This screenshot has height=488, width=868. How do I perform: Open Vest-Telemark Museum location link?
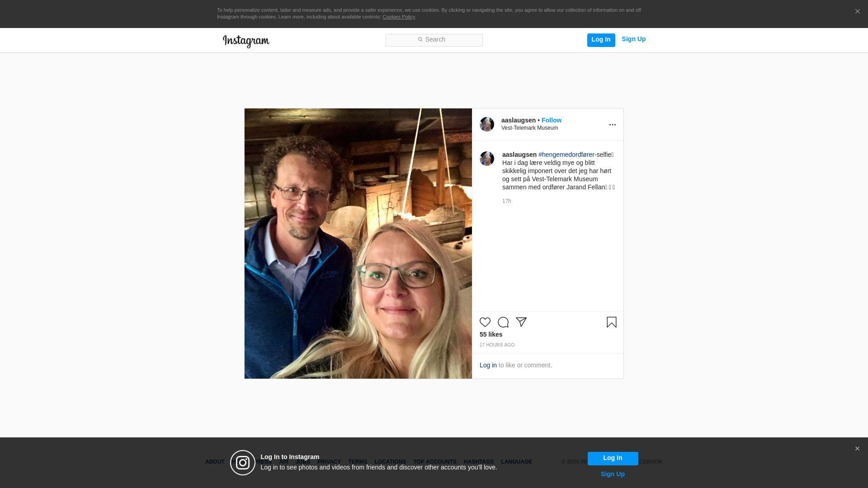(529, 128)
